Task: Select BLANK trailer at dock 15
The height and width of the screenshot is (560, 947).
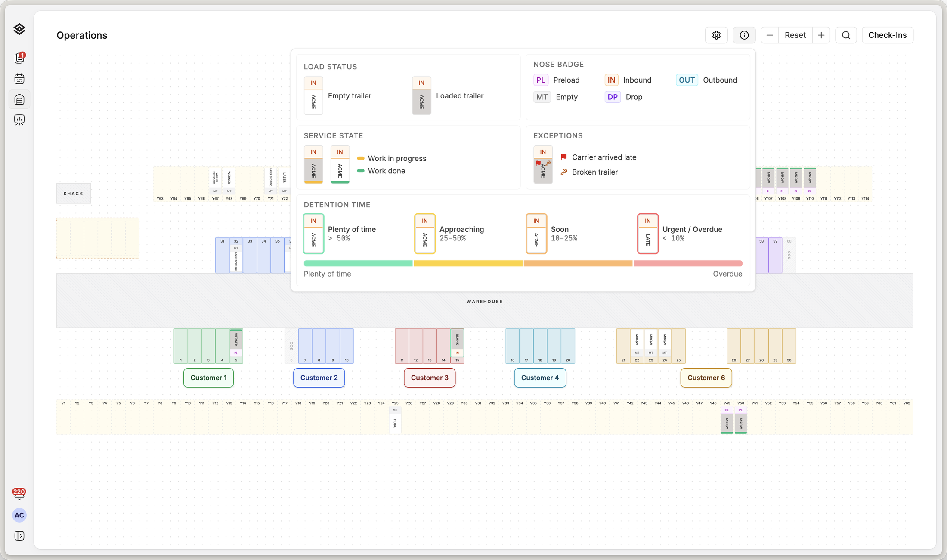Action: [457, 343]
